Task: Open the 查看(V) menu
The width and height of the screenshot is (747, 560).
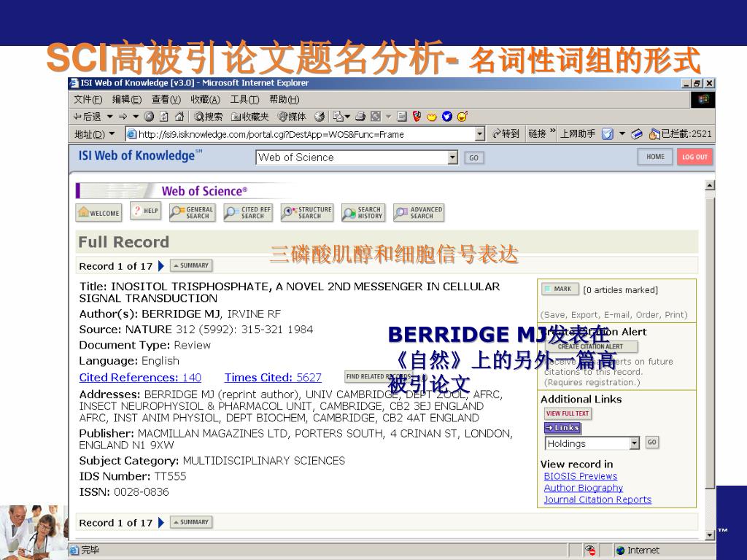Action: coord(166,99)
